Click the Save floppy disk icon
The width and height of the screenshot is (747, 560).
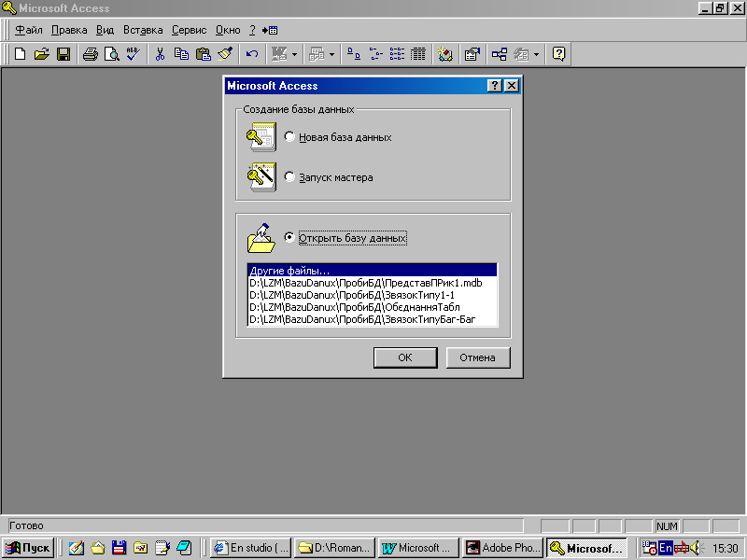coord(63,54)
